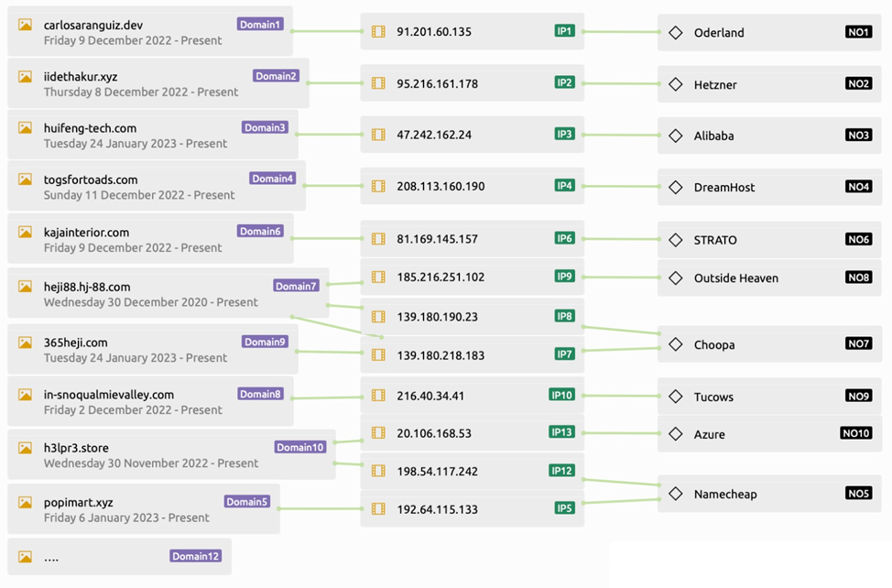This screenshot has width=892, height=588.
Task: Select the DreamHost network owner label
Action: 724,188
